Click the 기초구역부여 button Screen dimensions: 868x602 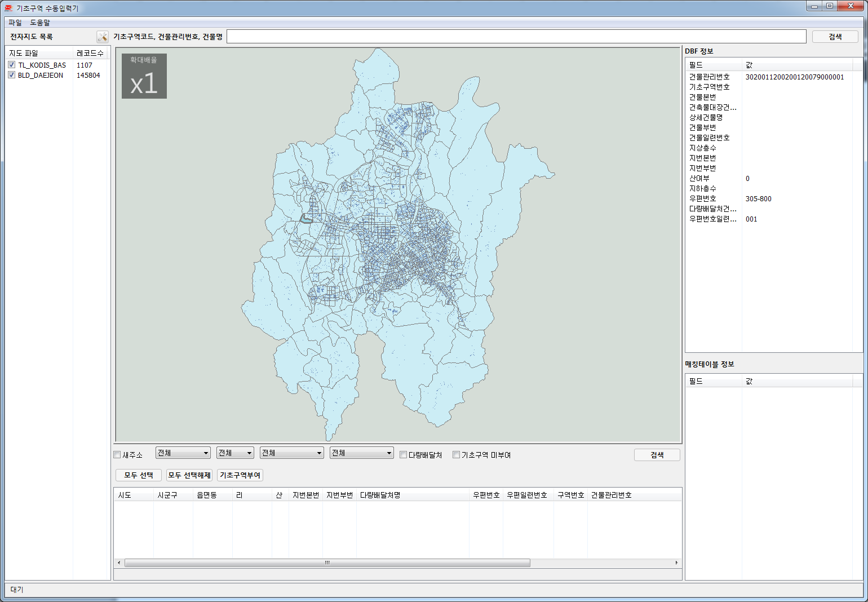pos(240,475)
